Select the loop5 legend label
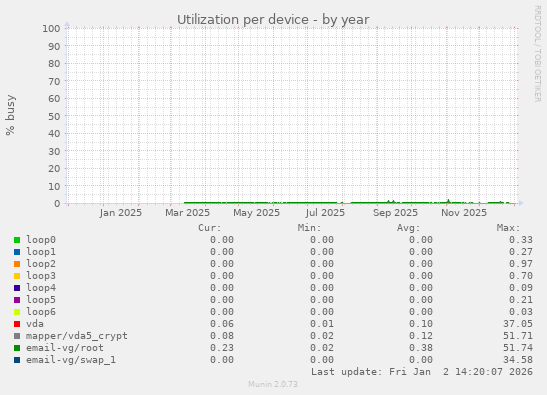Viewport: 547px width, 395px height. pos(41,299)
